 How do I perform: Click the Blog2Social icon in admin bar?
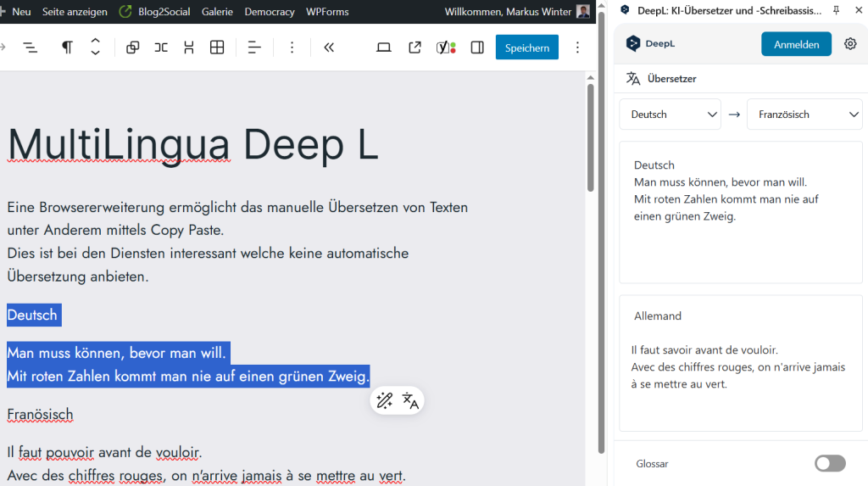(x=125, y=11)
